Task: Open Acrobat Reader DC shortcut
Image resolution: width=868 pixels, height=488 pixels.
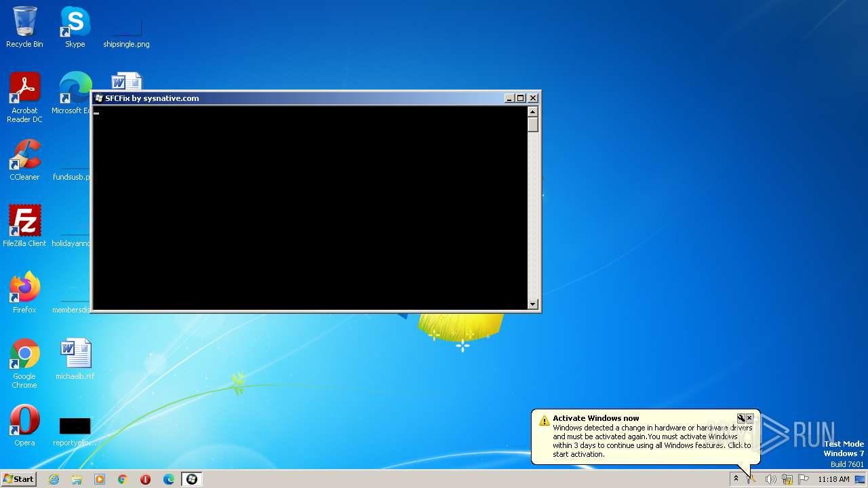Action: click(24, 97)
